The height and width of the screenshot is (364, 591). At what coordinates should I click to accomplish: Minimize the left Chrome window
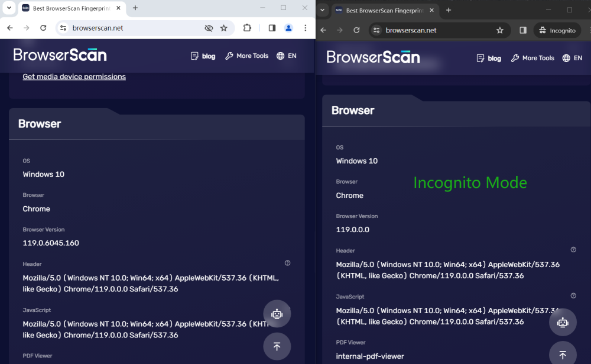pos(263,8)
